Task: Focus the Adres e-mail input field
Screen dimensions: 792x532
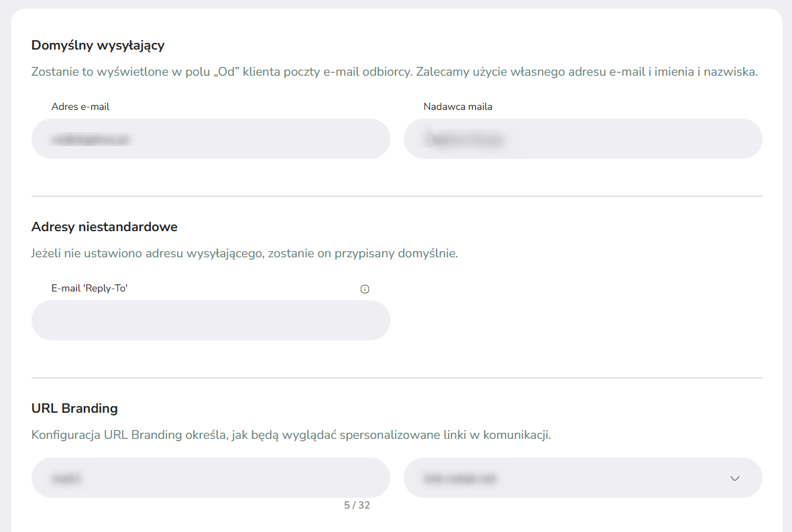Action: click(x=211, y=139)
